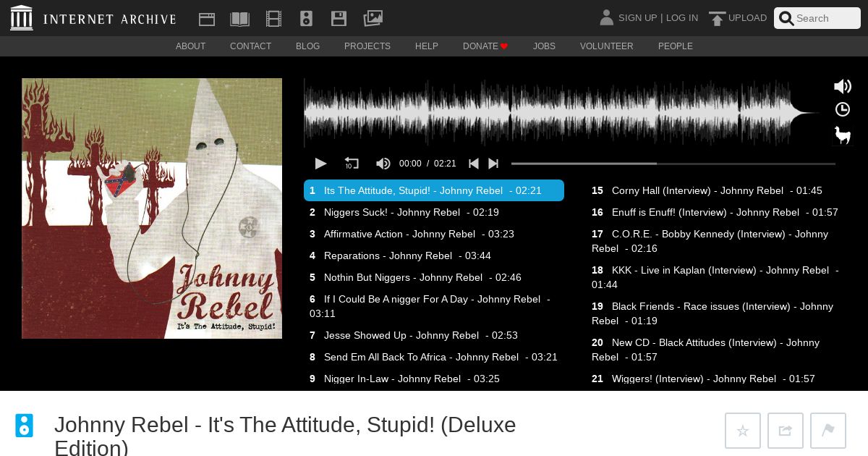Open the Help menu item
This screenshot has height=456, width=868.
pyautogui.click(x=427, y=46)
